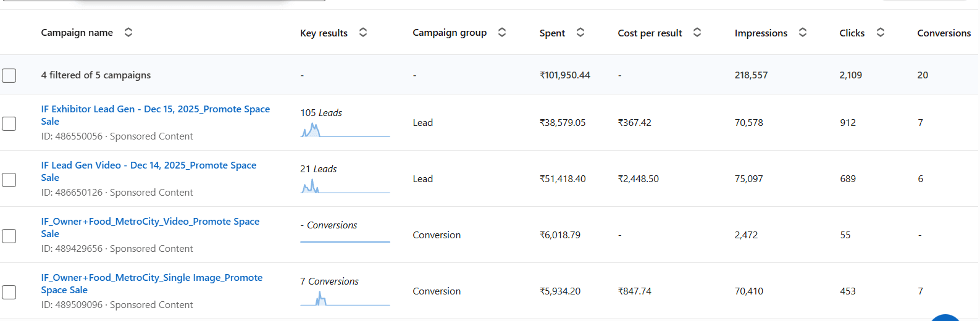The image size is (980, 321).
Task: Click ID: 489429656 Sponsored Content text
Action: click(117, 249)
